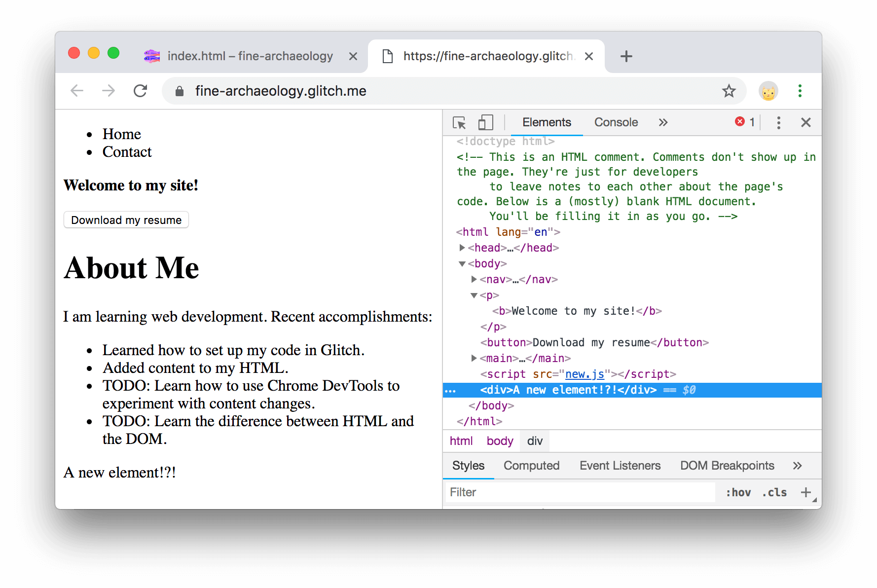Image resolution: width=877 pixels, height=588 pixels.
Task: Click the ellipsis beside the selected div
Action: click(450, 391)
